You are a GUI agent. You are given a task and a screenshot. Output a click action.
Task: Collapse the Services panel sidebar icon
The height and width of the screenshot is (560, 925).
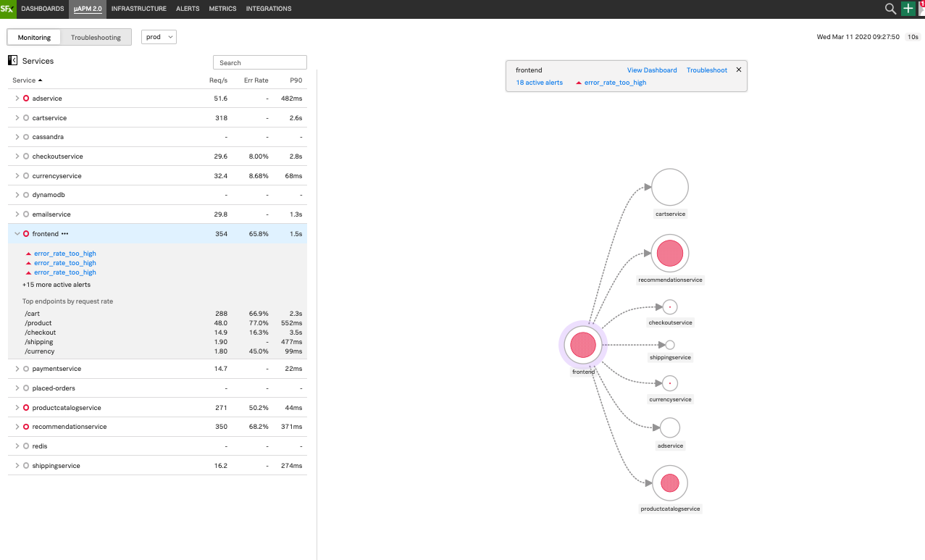click(12, 61)
